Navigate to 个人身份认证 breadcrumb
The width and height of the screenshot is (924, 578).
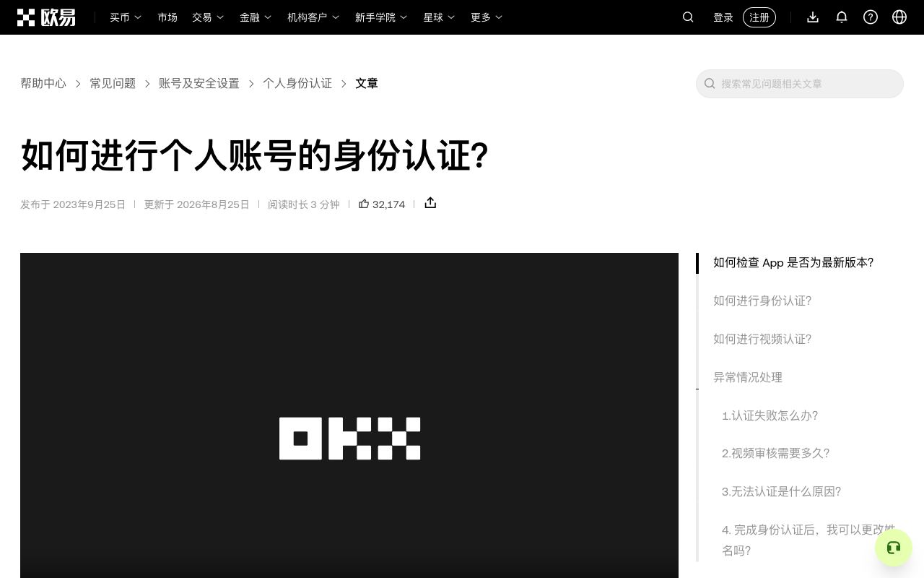pyautogui.click(x=297, y=84)
